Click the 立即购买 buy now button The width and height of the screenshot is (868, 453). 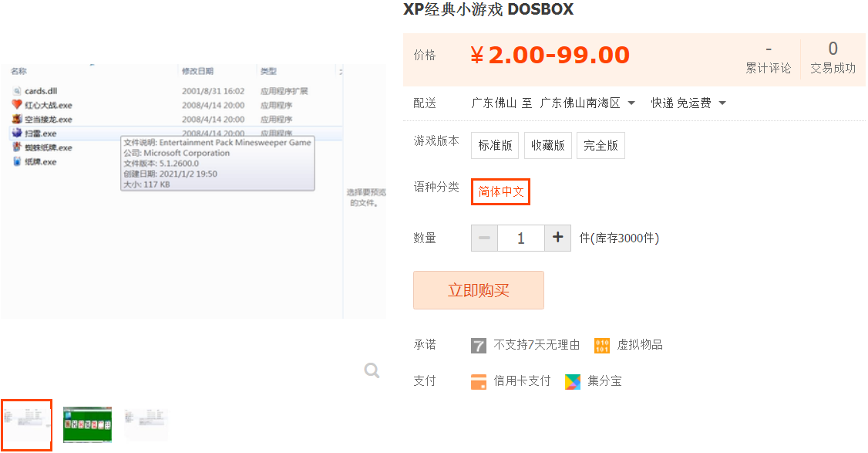point(478,290)
